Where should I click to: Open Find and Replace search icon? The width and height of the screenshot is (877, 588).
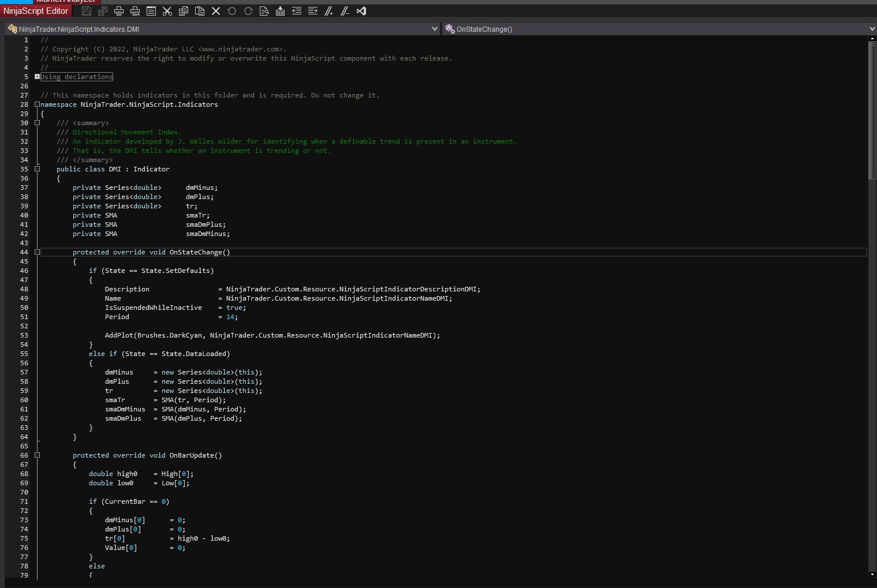click(x=264, y=11)
